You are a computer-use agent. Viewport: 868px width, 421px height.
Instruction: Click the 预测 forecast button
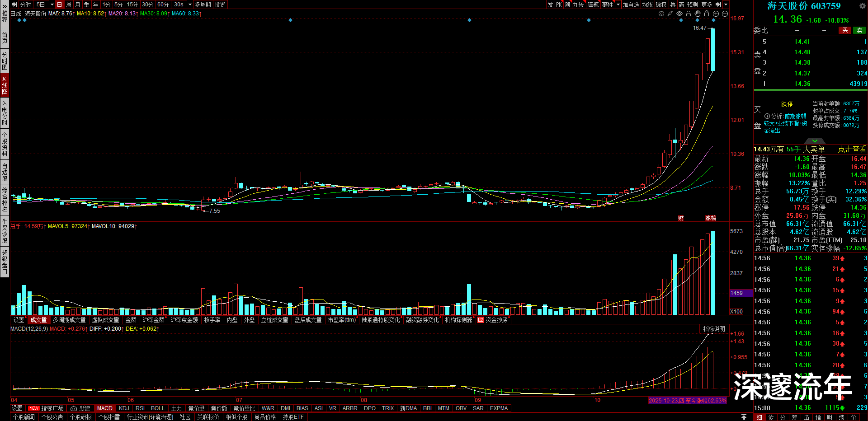693,5
